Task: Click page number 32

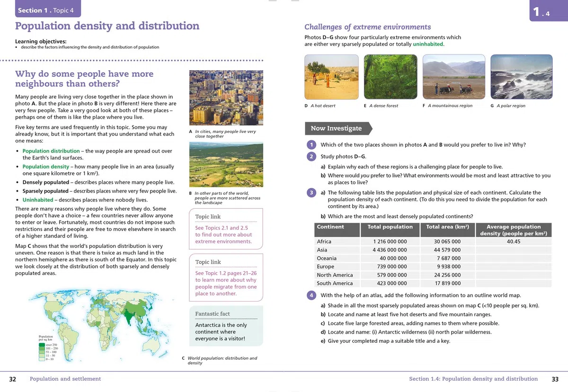Action: 13,379
